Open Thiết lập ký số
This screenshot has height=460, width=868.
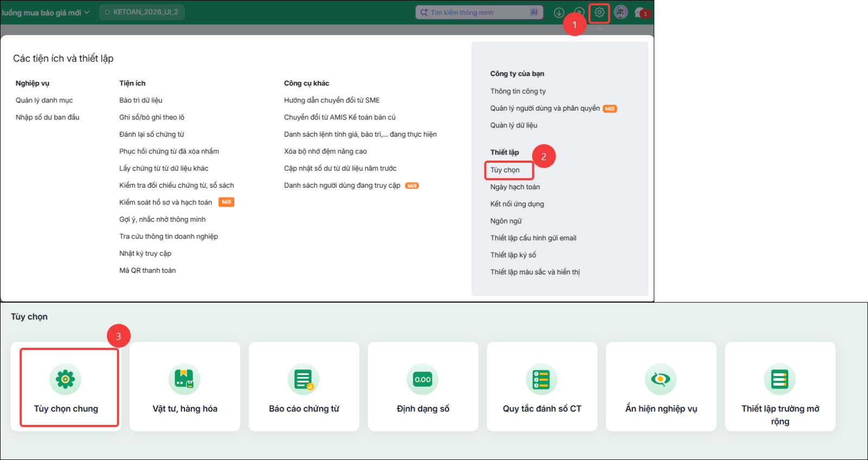(513, 255)
